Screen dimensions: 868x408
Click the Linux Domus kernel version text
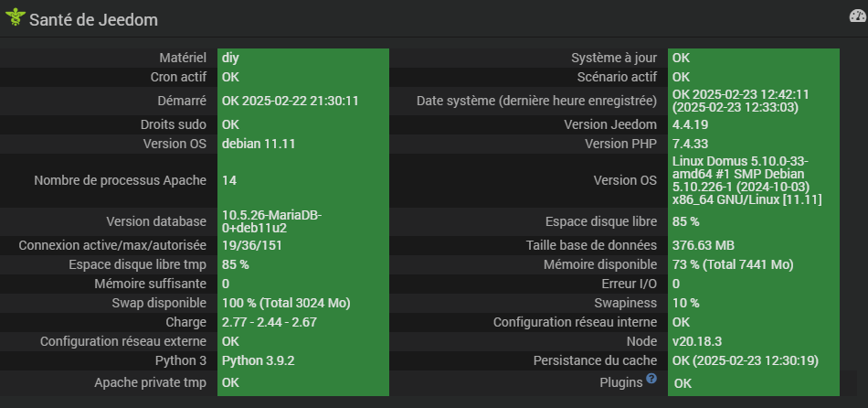tap(746, 180)
